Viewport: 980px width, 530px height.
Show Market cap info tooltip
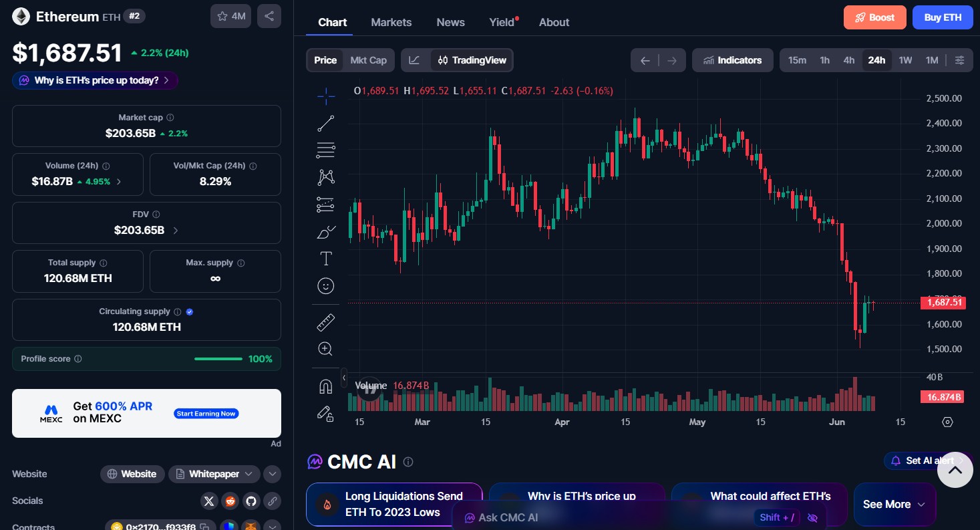click(170, 118)
